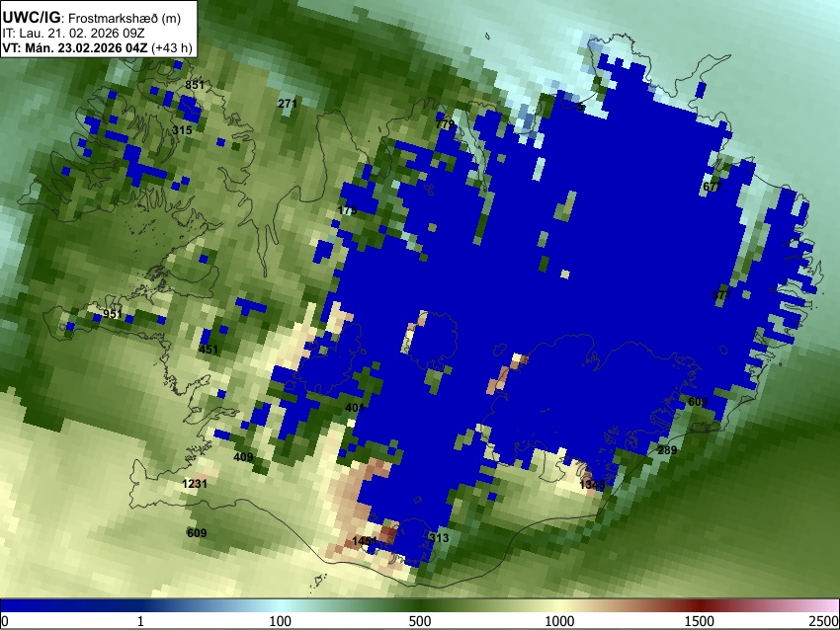This screenshot has height=630, width=840.
Task: Click the 271 value on the map
Action: coord(288,104)
